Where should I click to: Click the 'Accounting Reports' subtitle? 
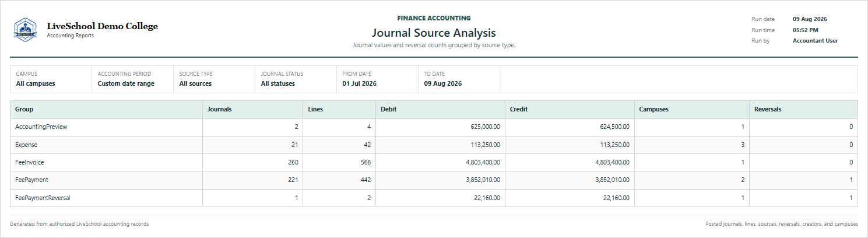[x=70, y=36]
